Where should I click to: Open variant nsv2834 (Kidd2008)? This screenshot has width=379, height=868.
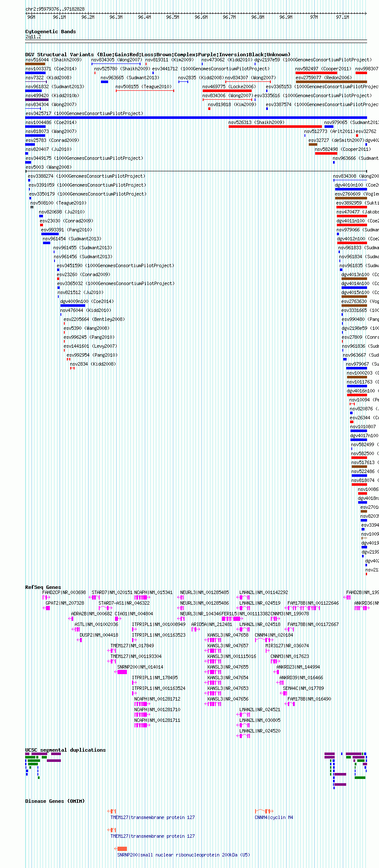93,364
